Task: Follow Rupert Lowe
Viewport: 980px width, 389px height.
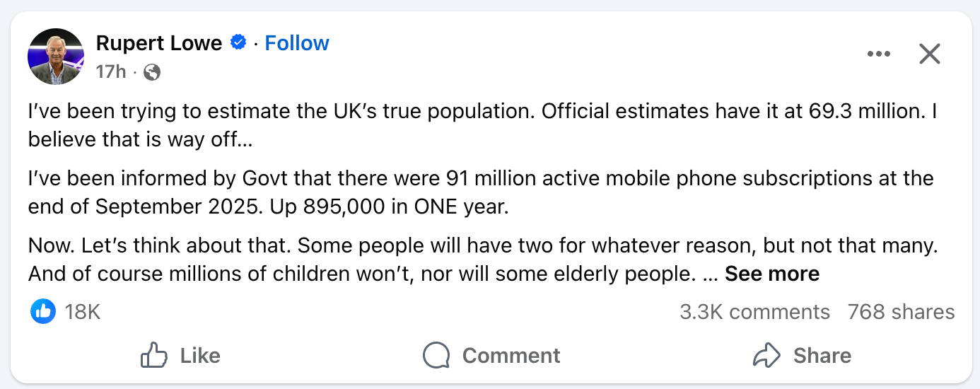Action: pos(297,43)
